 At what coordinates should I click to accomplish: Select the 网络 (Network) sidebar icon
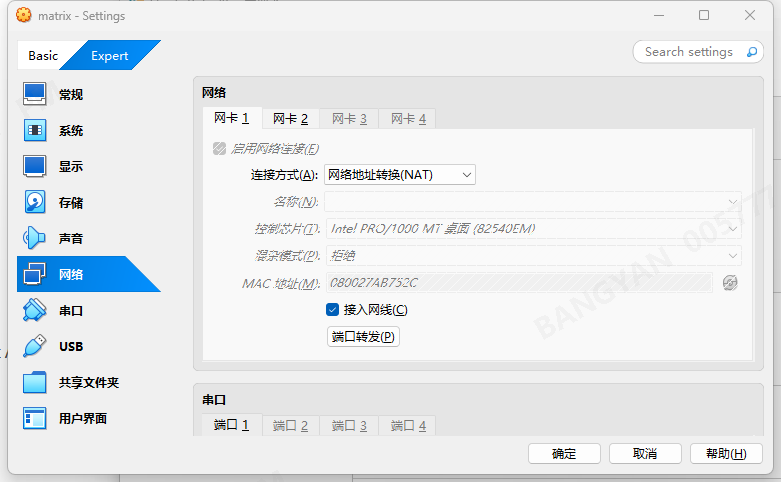[x=34, y=274]
